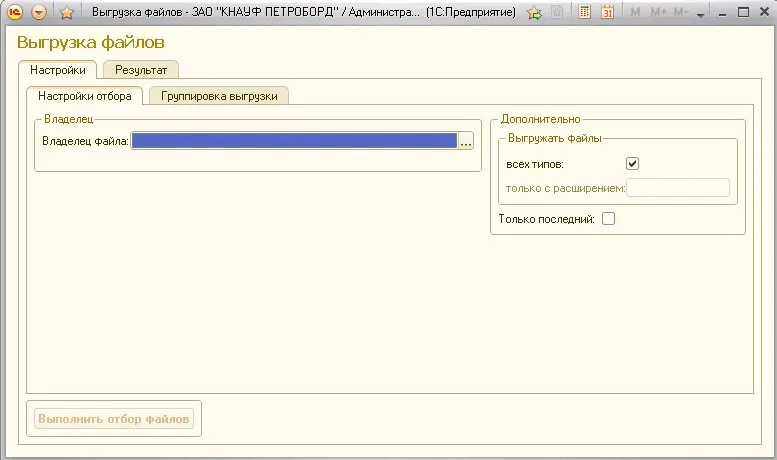Click the M memory button
This screenshot has width=777, height=460.
pos(635,12)
